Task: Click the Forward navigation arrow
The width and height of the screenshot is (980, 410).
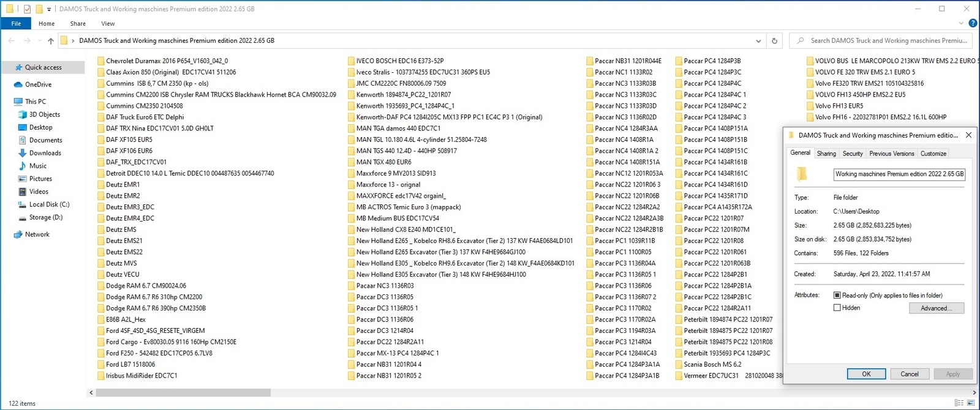Action: (x=27, y=40)
